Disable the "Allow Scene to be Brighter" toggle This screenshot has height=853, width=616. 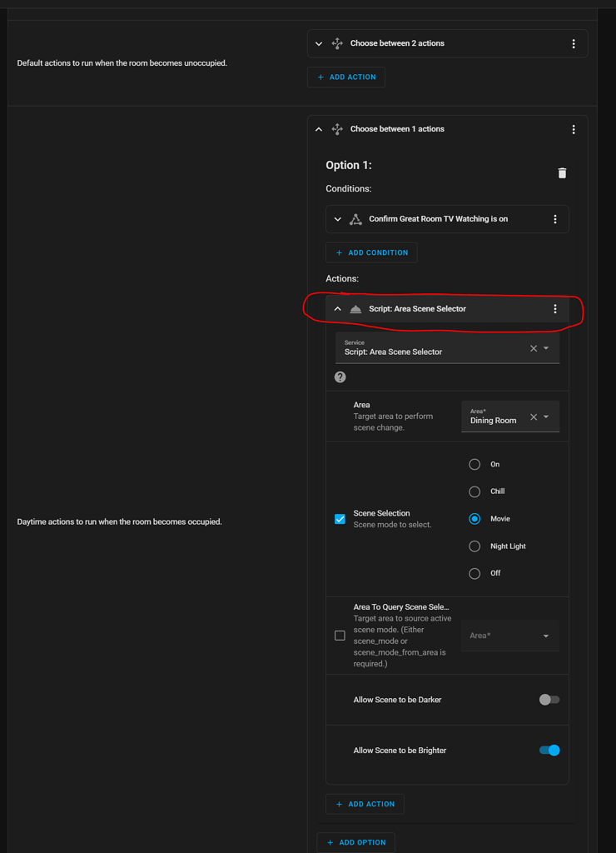pyautogui.click(x=549, y=750)
